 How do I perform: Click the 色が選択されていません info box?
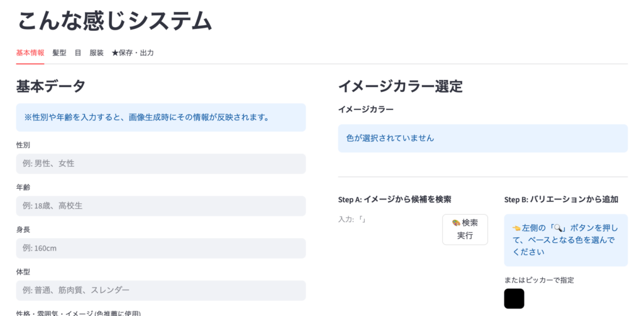point(482,138)
